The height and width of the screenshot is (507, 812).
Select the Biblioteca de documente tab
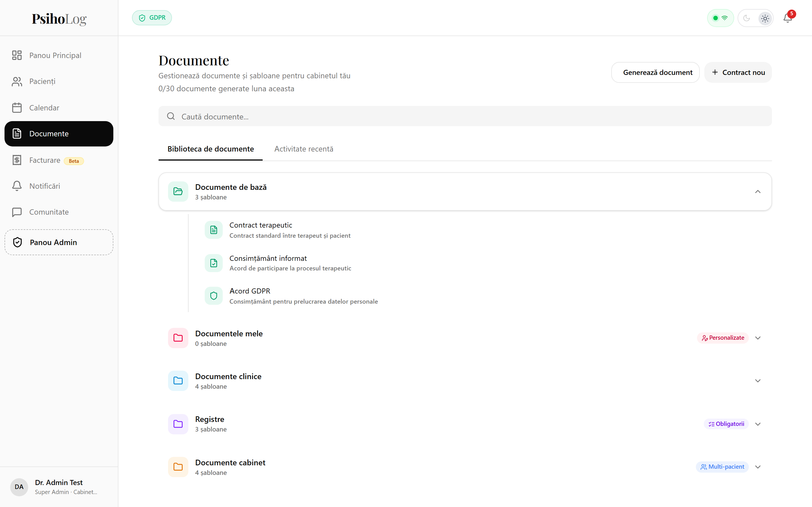point(210,149)
